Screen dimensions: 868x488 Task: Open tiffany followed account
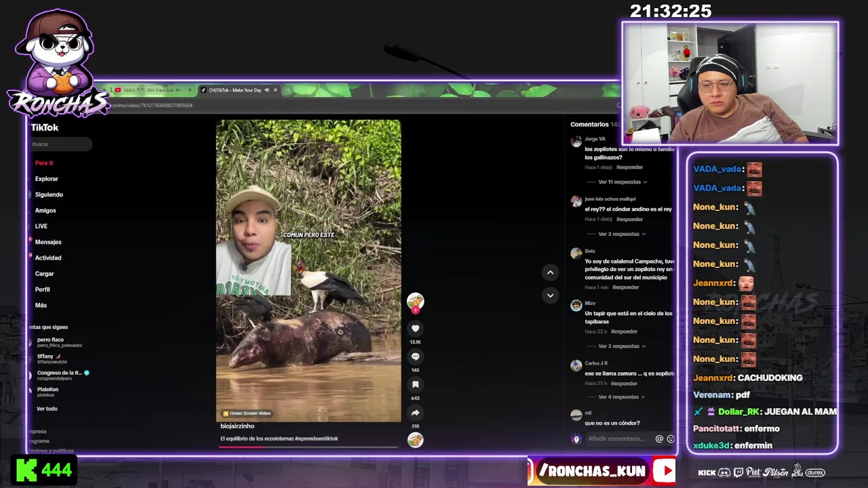(x=52, y=359)
